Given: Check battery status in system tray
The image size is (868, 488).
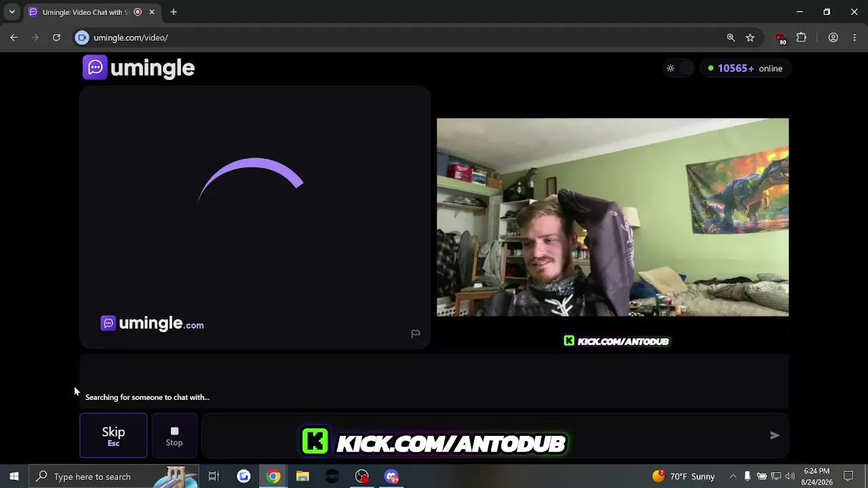Looking at the screenshot, I should coord(762,476).
